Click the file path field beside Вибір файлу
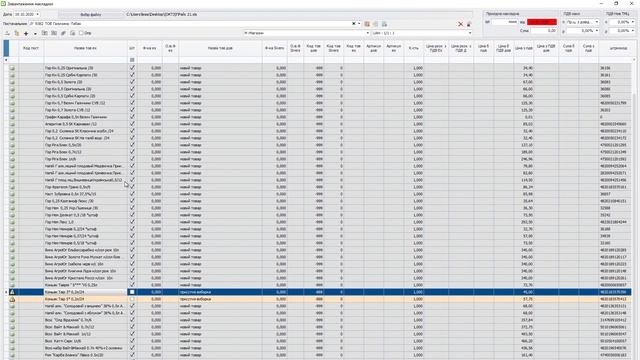 click(x=298, y=14)
